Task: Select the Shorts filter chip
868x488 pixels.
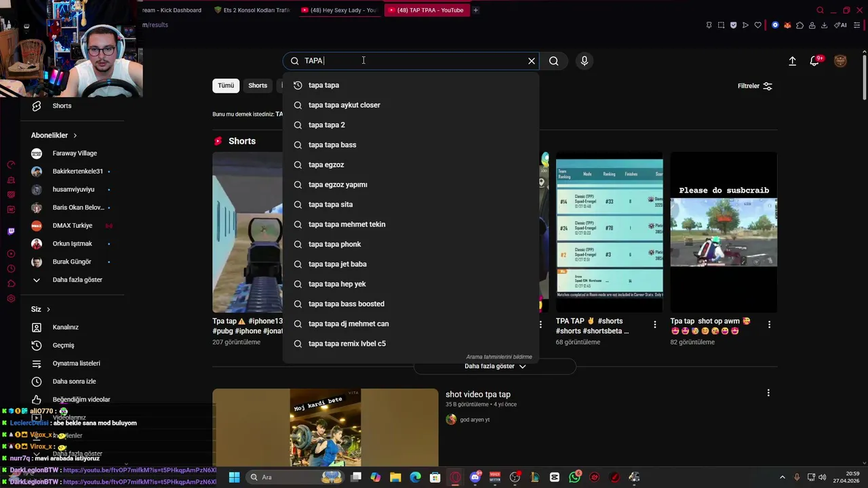Action: [258, 85]
